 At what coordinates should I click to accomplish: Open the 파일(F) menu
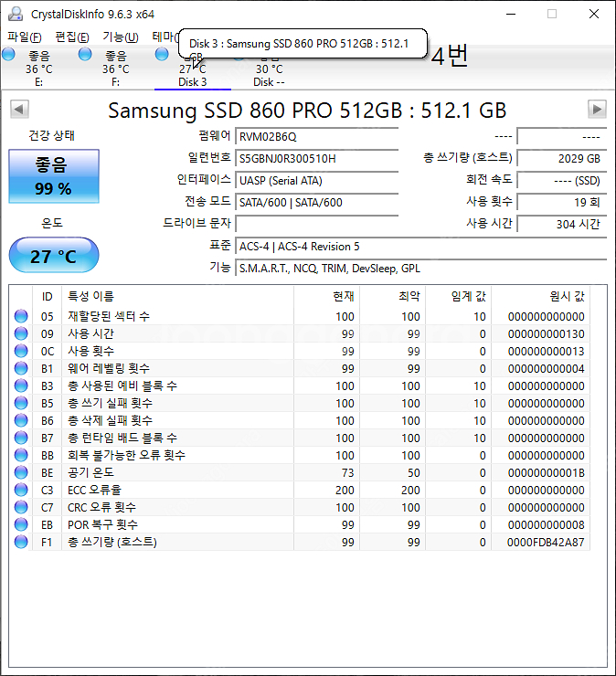(25, 37)
